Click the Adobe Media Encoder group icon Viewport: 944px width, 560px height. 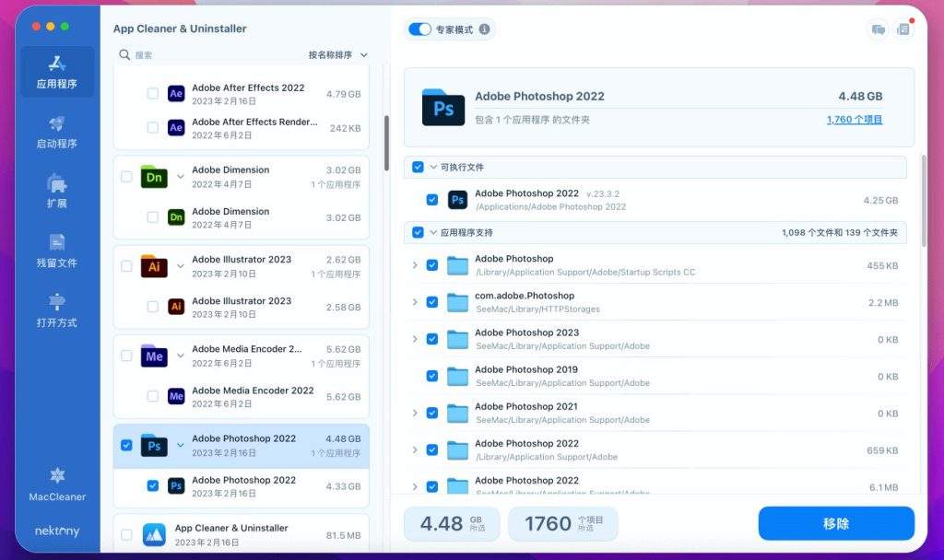coord(154,356)
